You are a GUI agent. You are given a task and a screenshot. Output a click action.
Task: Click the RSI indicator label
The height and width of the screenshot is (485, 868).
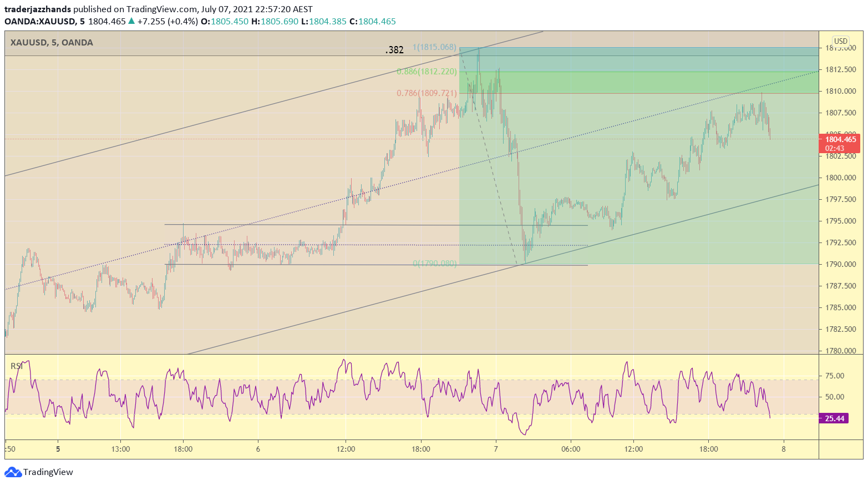click(17, 366)
